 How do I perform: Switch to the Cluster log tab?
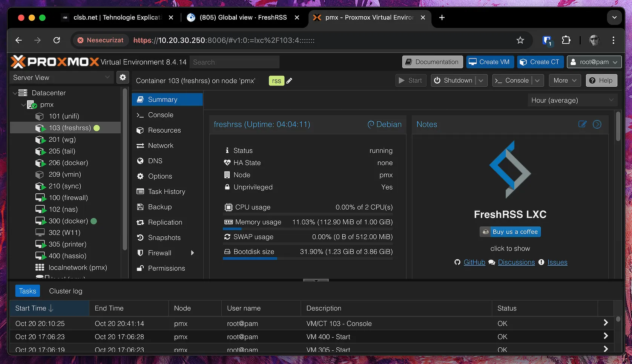click(66, 291)
